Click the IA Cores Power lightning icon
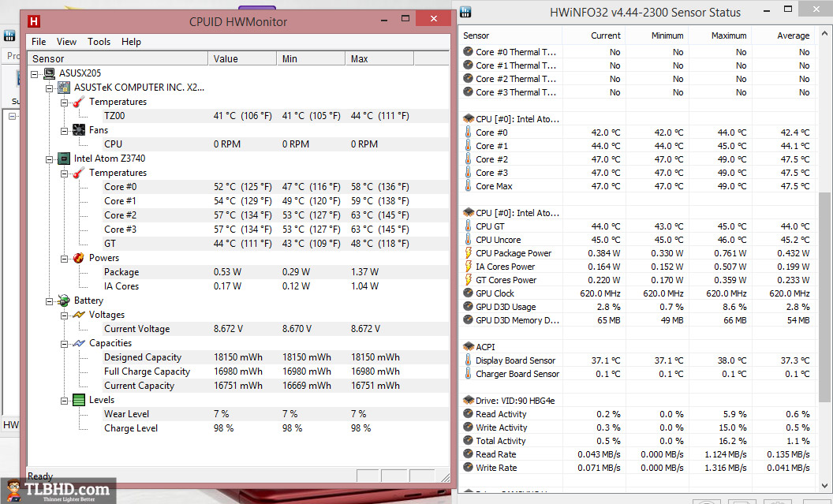Image resolution: width=833 pixels, height=504 pixels. 468,266
